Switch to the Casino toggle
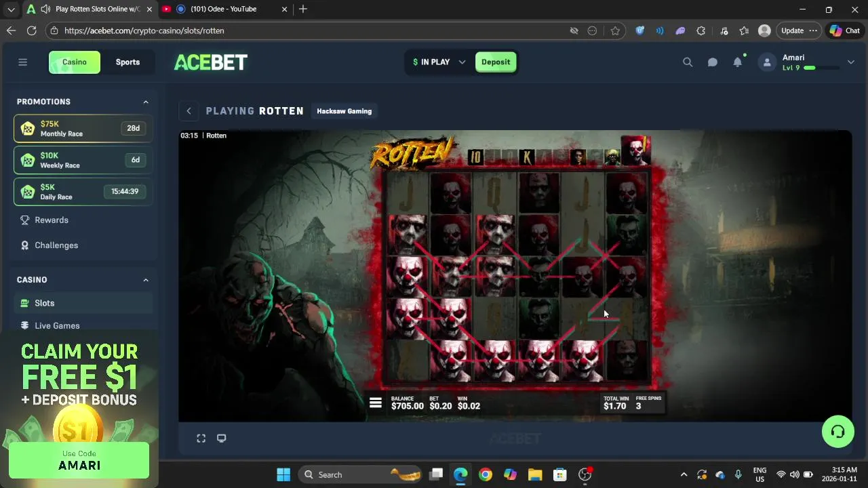The width and height of the screenshot is (868, 488). point(75,62)
